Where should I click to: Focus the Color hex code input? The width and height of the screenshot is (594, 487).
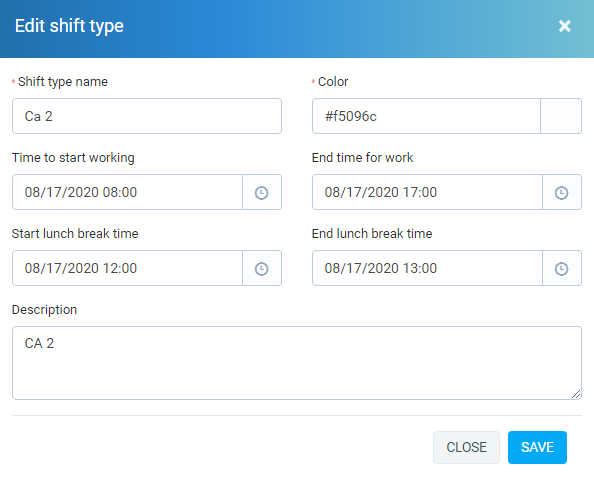pyautogui.click(x=426, y=116)
